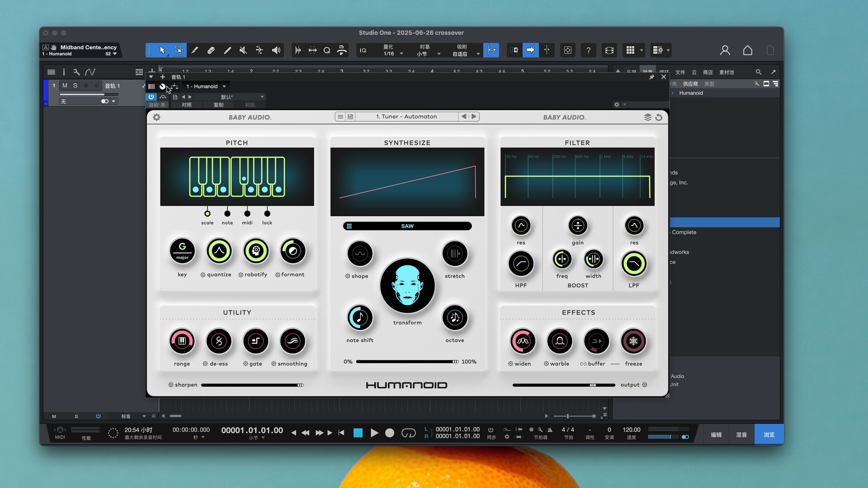Viewport: 868px width, 488px height.
Task: Switch to the 文件 browser tab
Action: tap(680, 72)
